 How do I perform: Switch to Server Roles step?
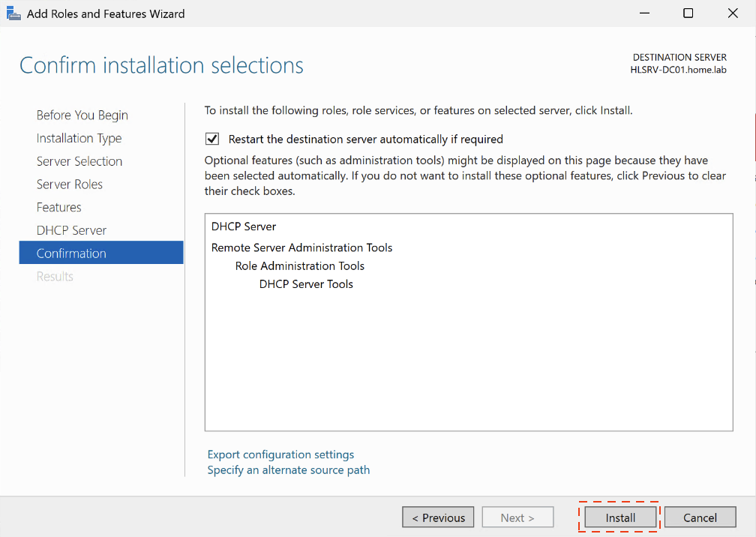[69, 184]
